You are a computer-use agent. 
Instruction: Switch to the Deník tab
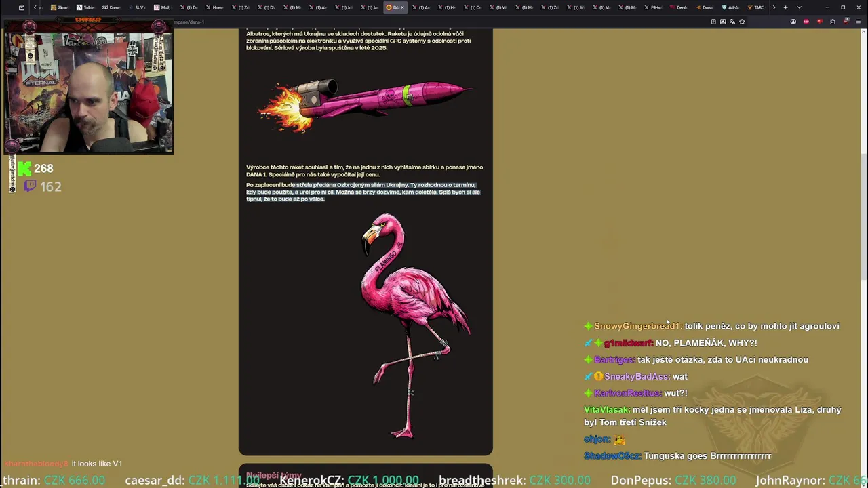[679, 7]
